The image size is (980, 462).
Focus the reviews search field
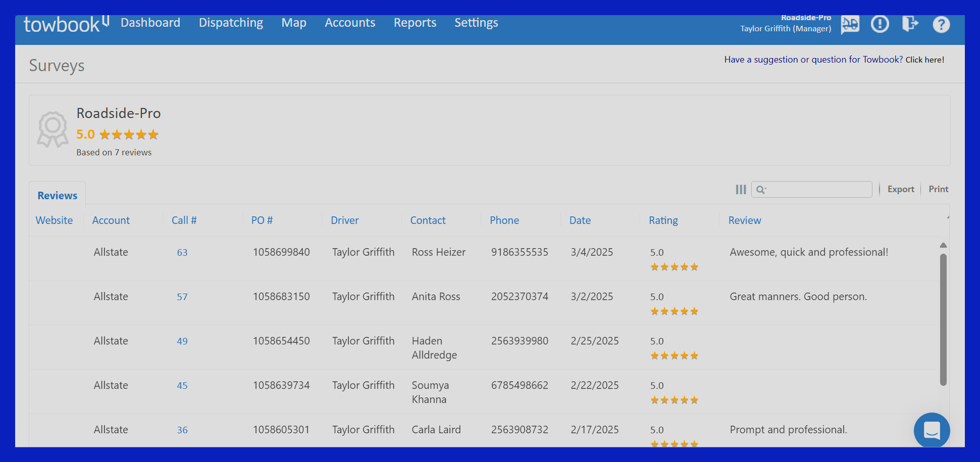[x=812, y=189]
